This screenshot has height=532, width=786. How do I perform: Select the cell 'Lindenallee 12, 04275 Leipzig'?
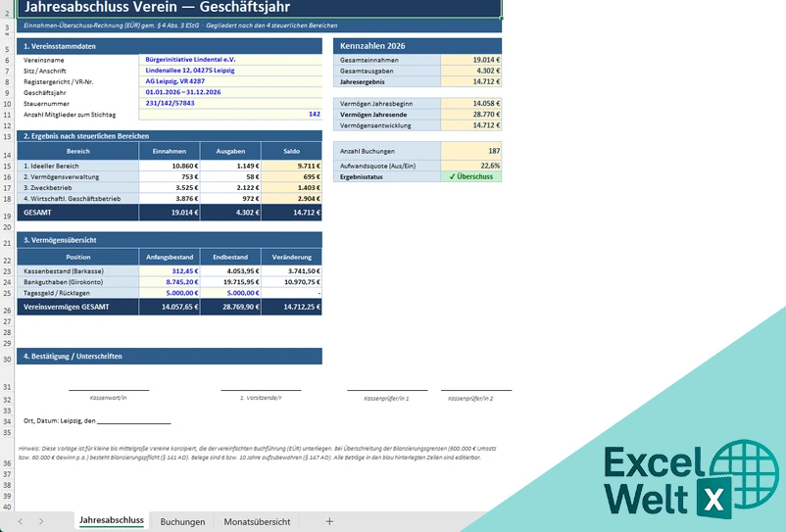(x=230, y=71)
